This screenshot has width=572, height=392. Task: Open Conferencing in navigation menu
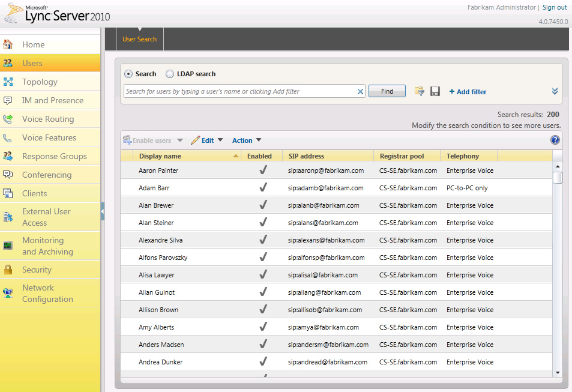(50, 175)
